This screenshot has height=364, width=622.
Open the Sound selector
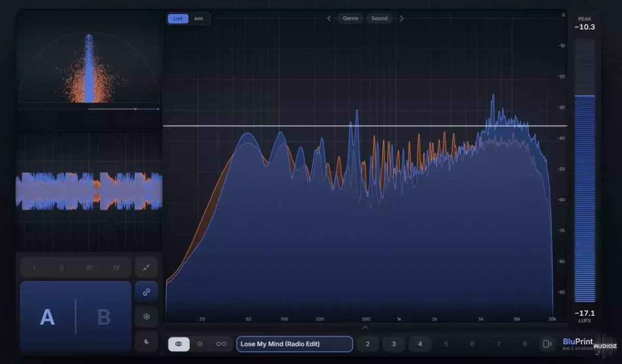pos(379,19)
